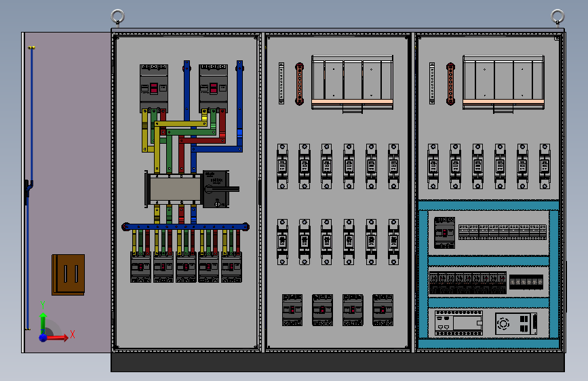Pick the first fuse holder in the right cabinet
588x381 pixels.
click(x=433, y=166)
